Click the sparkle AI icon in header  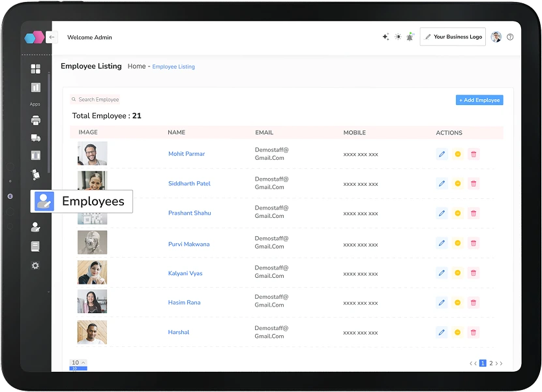[385, 37]
